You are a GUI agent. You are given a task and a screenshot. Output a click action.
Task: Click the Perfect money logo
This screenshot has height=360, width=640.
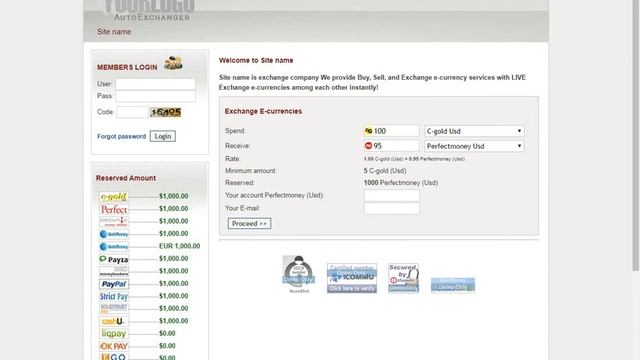pos(113,209)
